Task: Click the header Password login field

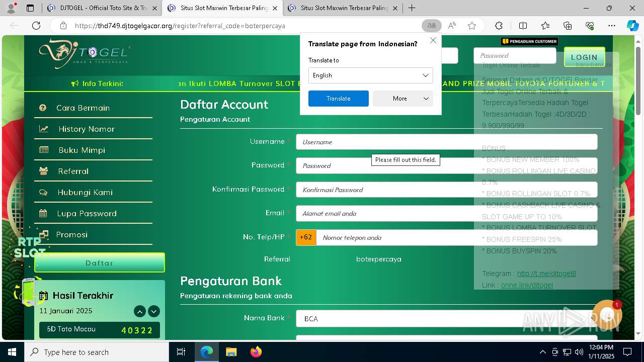Action: click(515, 55)
